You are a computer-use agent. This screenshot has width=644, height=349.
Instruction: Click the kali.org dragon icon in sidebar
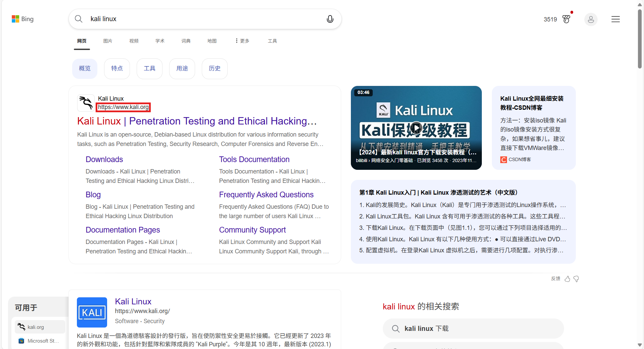coord(21,327)
